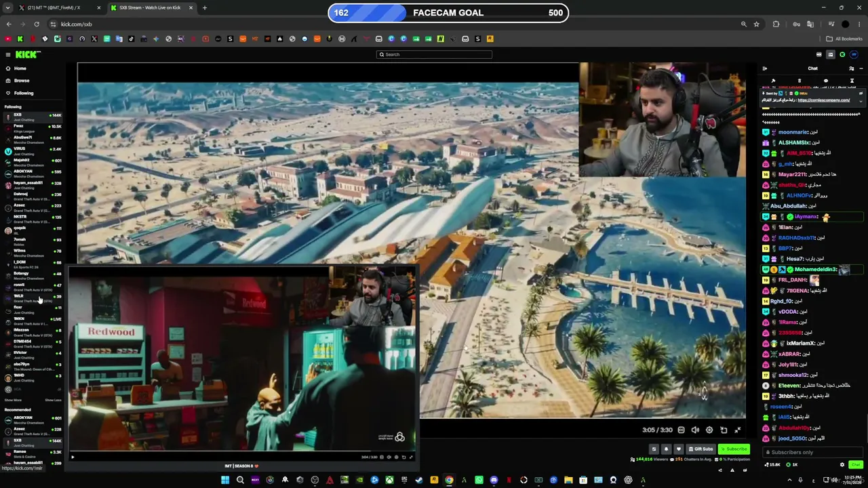
Task: Open the ABOKYAN channel in the Following list
Action: point(33,173)
